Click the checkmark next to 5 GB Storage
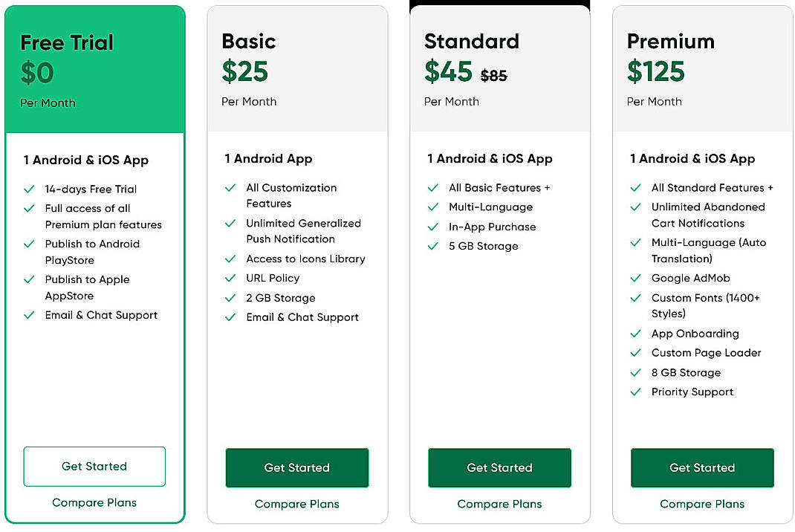The height and width of the screenshot is (532, 795). [x=434, y=247]
